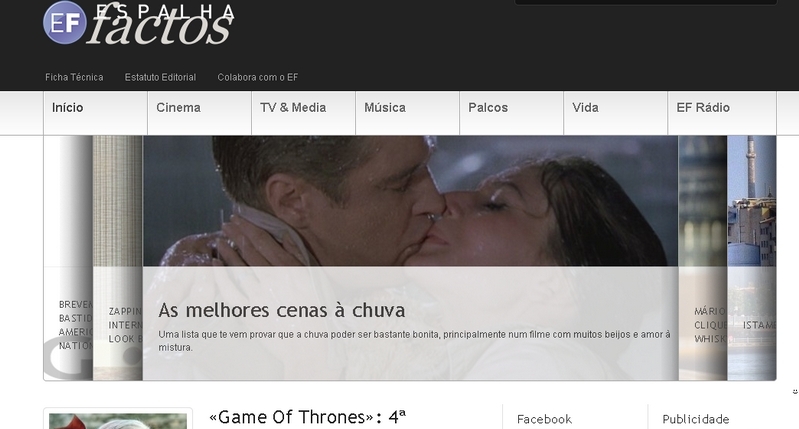Click the Espalha Factos wordmark
The image size is (799, 429).
pos(161,24)
